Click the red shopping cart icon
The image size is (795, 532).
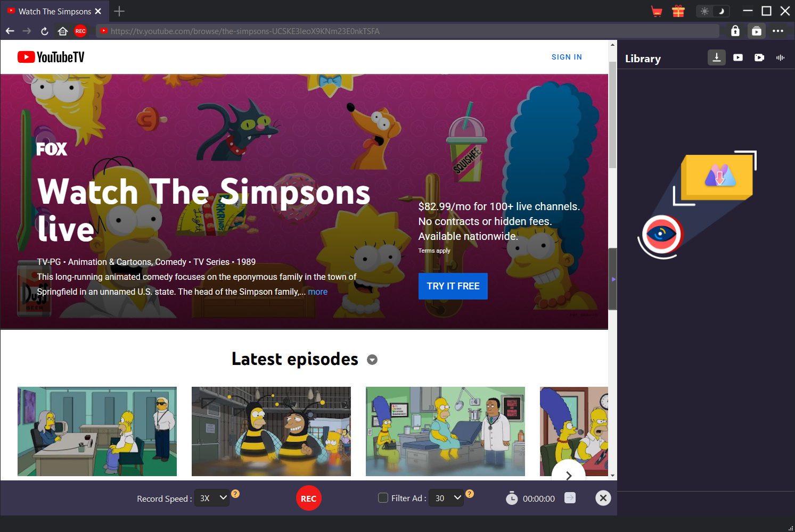pos(657,11)
